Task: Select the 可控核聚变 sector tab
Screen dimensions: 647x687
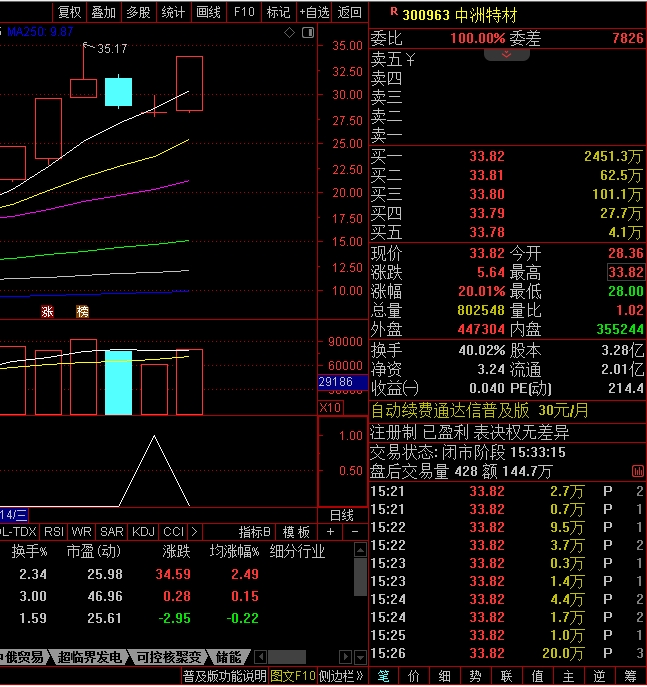Action: point(169,657)
